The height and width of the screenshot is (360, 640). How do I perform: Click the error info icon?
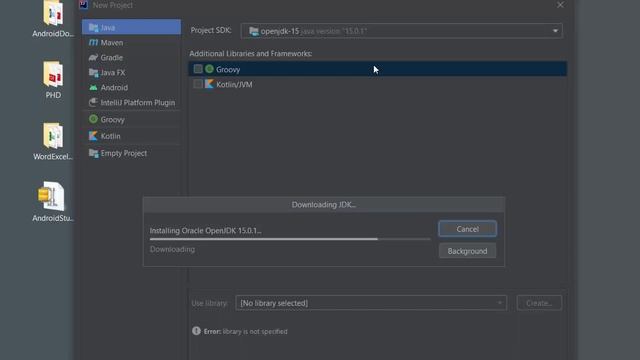tap(196, 331)
